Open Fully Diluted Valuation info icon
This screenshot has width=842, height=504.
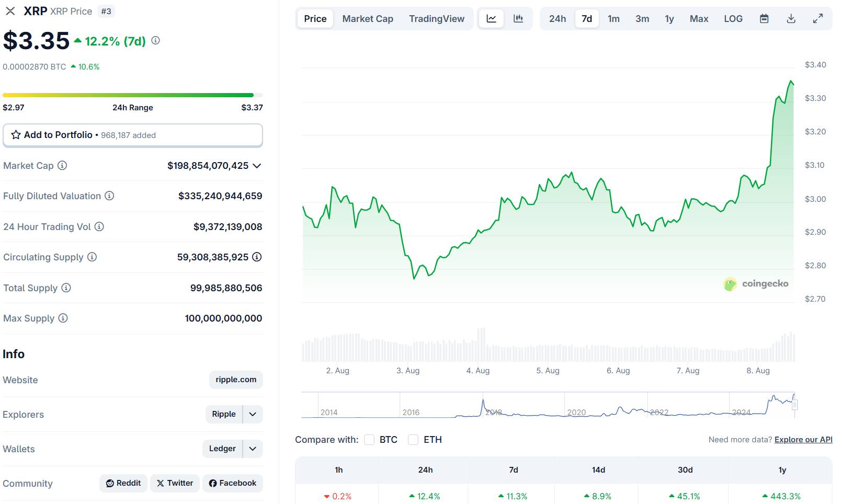click(x=109, y=196)
